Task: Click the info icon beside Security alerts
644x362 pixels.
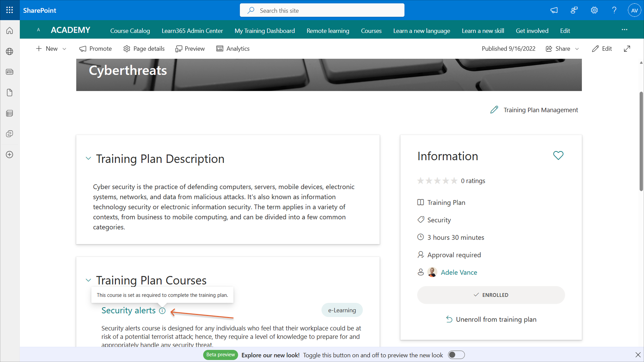Action: [x=162, y=311]
